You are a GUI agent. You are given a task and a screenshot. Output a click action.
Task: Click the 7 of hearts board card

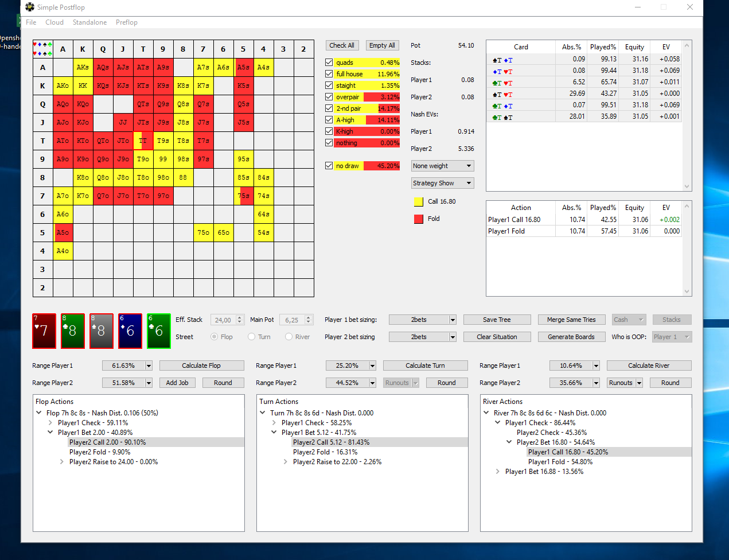44,331
